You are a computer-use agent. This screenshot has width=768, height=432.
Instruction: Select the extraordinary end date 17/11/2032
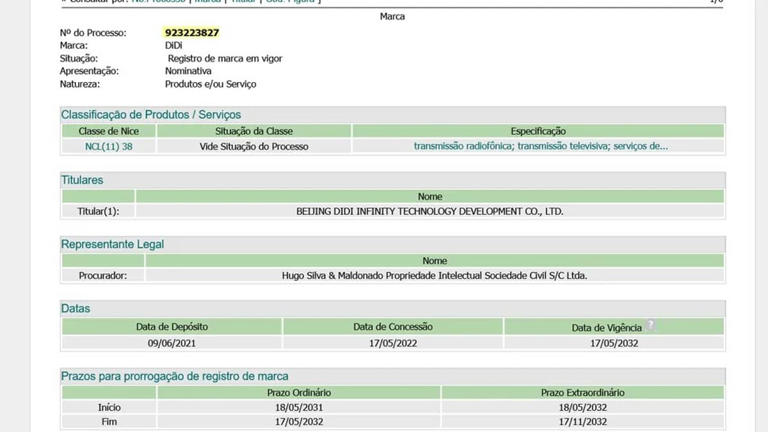[582, 422]
